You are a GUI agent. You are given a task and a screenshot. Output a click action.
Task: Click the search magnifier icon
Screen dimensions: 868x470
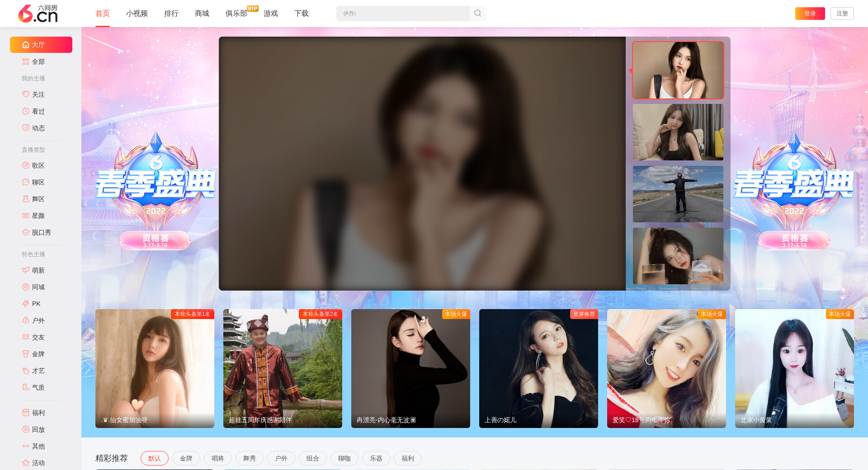(x=477, y=14)
